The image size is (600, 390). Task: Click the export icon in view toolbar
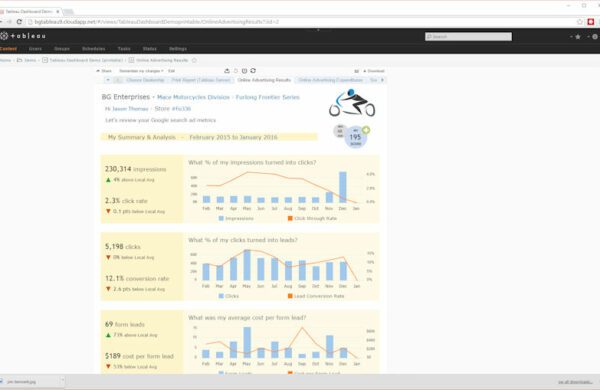tap(227, 71)
